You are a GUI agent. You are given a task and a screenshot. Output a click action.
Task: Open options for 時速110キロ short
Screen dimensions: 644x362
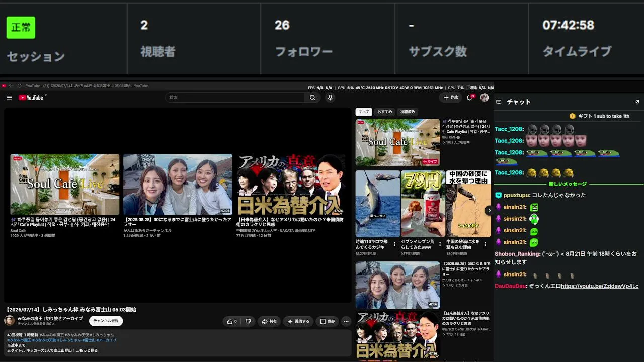[394, 244]
